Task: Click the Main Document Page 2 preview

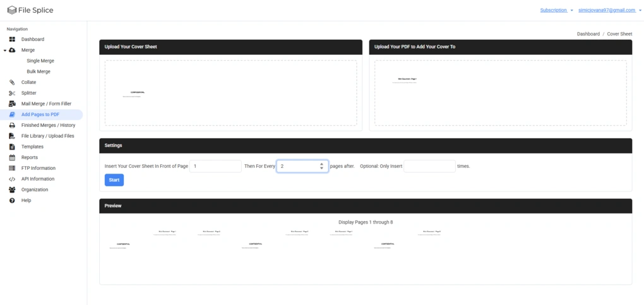Action: [208, 233]
